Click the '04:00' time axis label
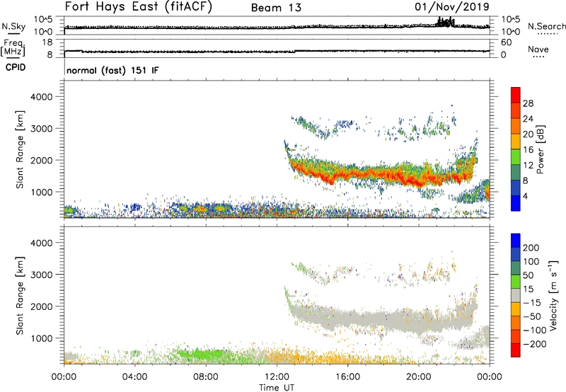The height and width of the screenshot is (392, 566). click(x=134, y=377)
